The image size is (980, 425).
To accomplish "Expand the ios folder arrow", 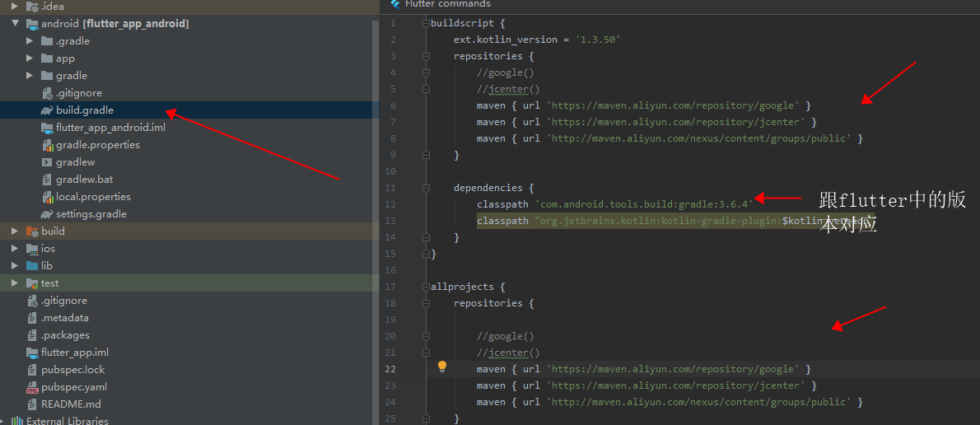I will (15, 249).
